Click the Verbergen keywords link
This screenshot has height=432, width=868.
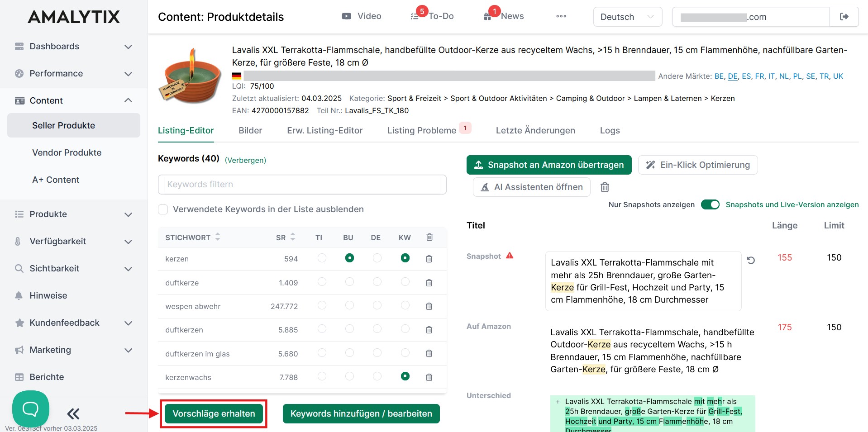point(245,160)
